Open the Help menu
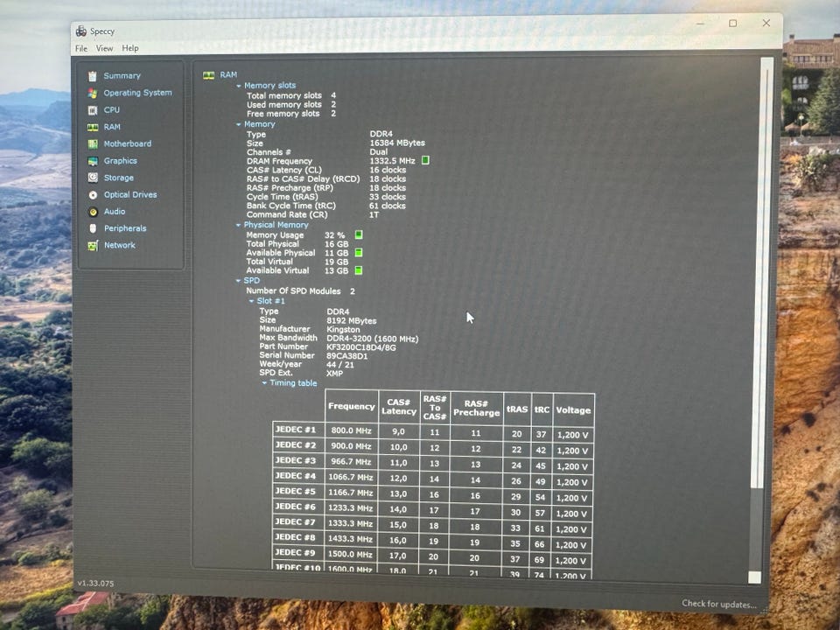Viewport: 840px width, 630px height. pyautogui.click(x=130, y=48)
